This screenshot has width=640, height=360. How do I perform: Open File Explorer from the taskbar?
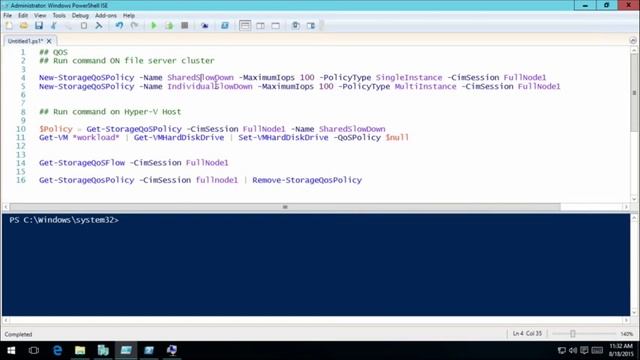click(80, 350)
